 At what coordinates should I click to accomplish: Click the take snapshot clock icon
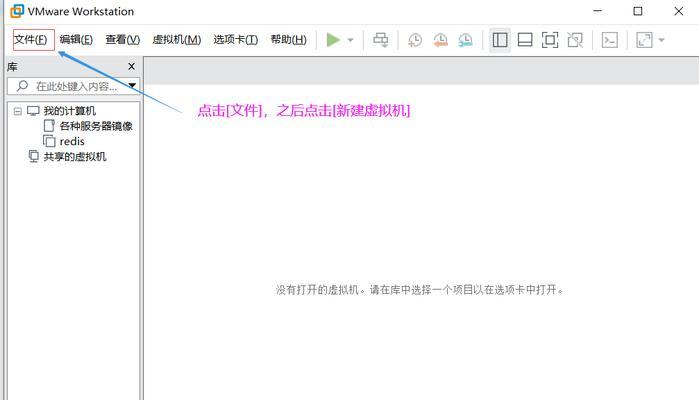click(415, 40)
